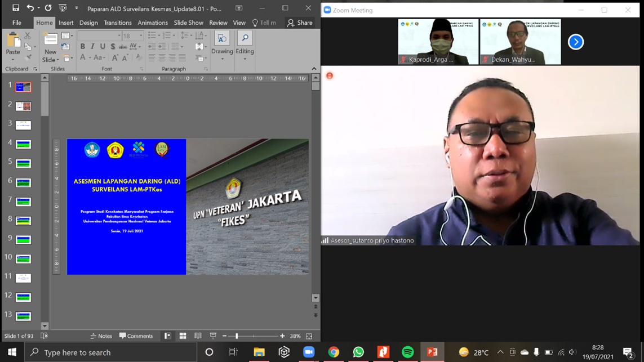
Task: Open Zoom from the Windows taskbar
Action: [309, 352]
